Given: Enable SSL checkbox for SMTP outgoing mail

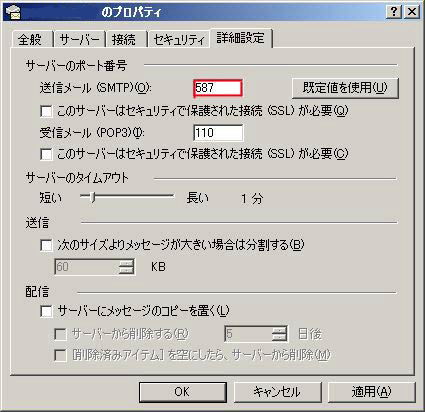Looking at the screenshot, I should [x=46, y=111].
